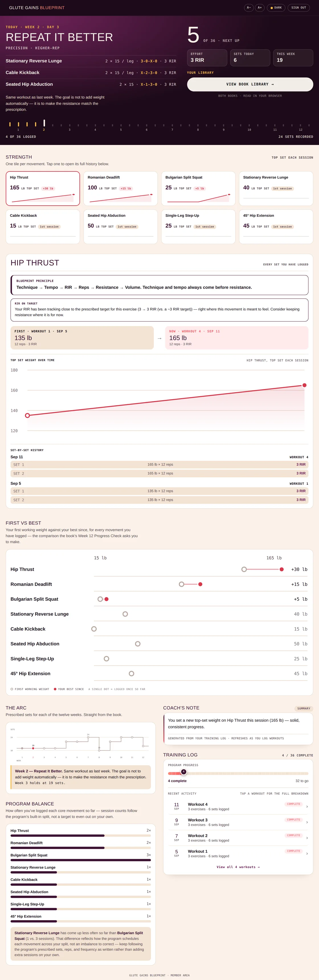This screenshot has height=980, width=319.
Task: Click Stationary Reverse Lunge exercise row in today's workout
Action: click(x=91, y=61)
